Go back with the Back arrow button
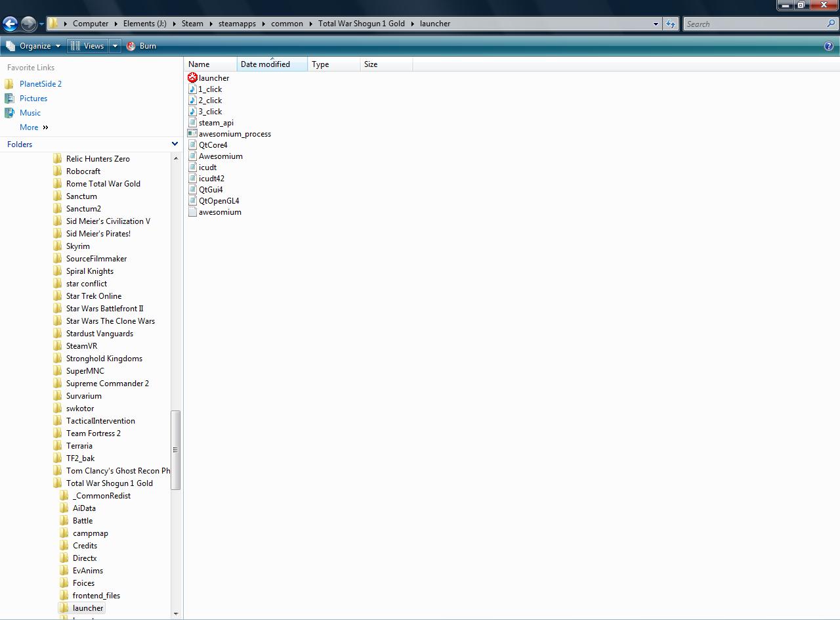 10,24
